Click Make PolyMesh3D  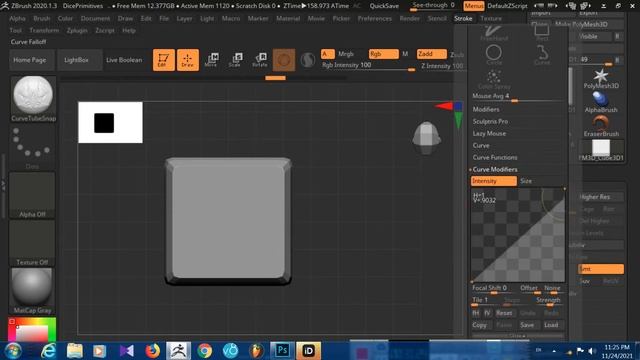tap(581, 24)
